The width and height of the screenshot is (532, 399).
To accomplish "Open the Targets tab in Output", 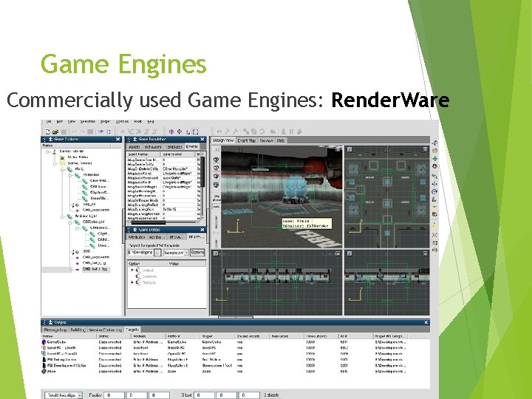I will [132, 330].
